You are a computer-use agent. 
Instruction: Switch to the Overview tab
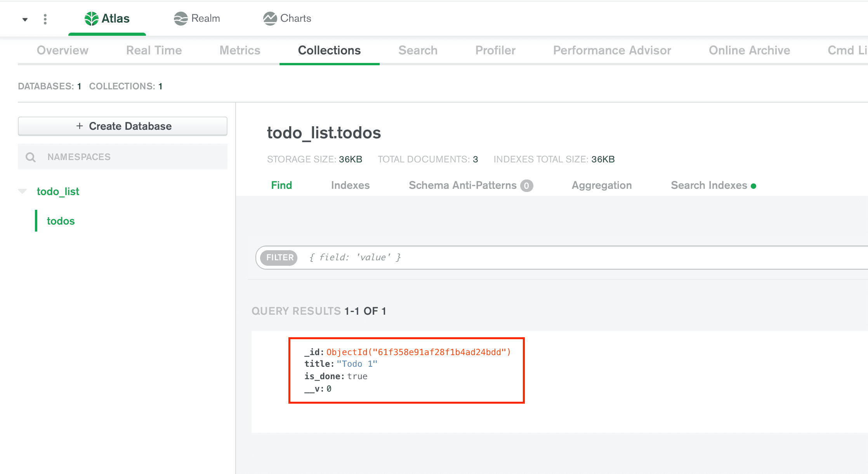(62, 50)
